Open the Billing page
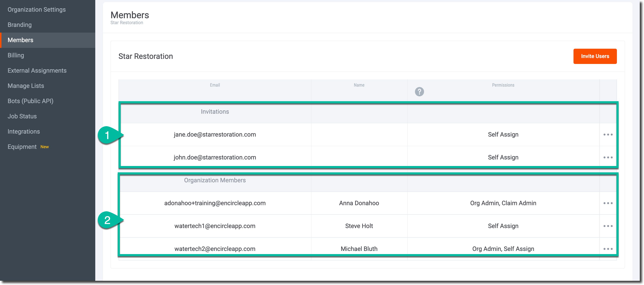The height and width of the screenshot is (285, 644). click(x=16, y=55)
